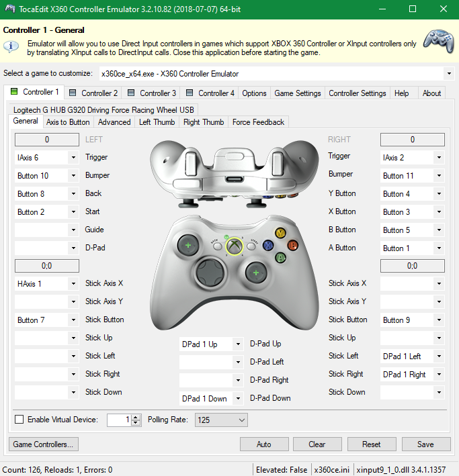Screen dimensions: 459x476
Task: Click right trigger on top-view controller image
Action: (278, 163)
